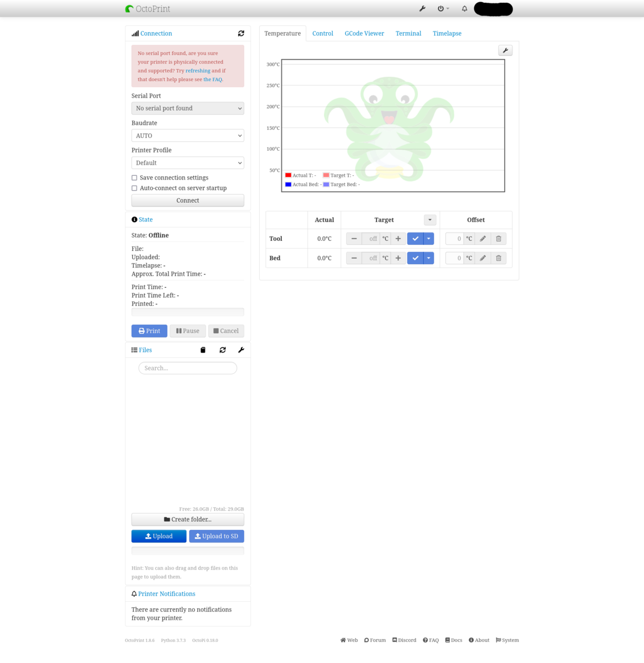Screen dimensions: 644x663
Task: Click the Print button
Action: click(x=149, y=331)
